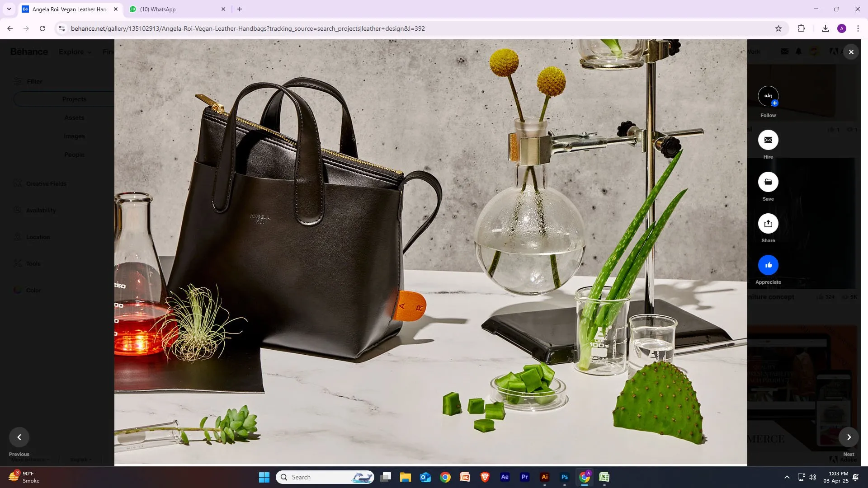Expand the tab search dropdown arrow
This screenshot has width=868, height=488.
tap(9, 9)
